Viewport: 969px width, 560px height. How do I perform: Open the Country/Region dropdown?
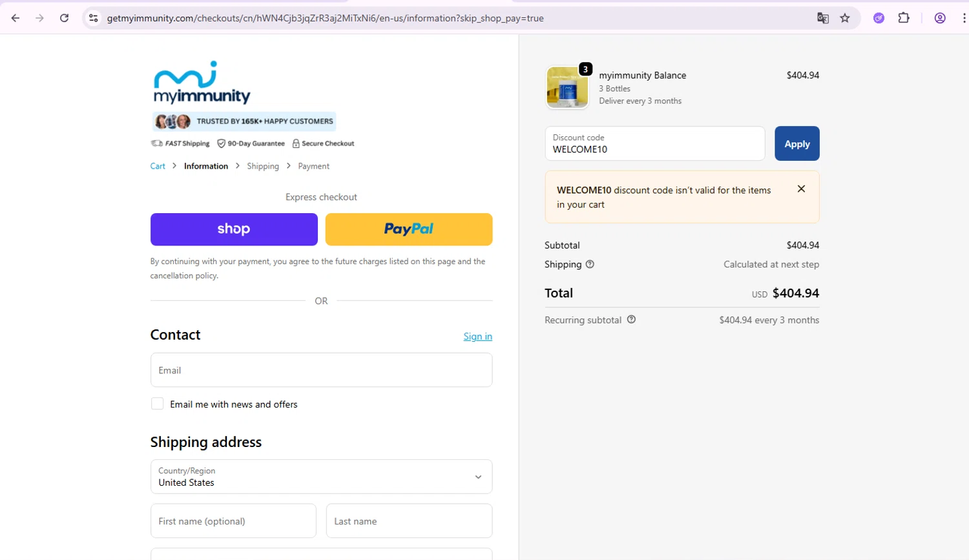point(321,477)
